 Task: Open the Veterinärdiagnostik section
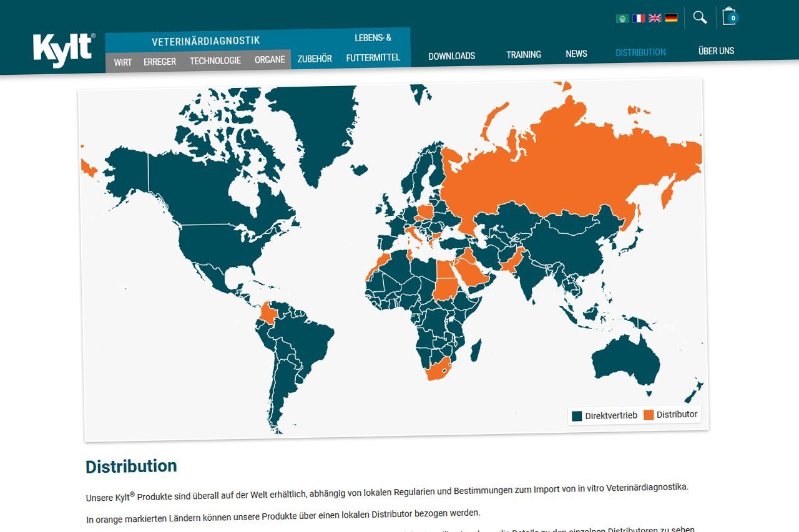coord(205,41)
